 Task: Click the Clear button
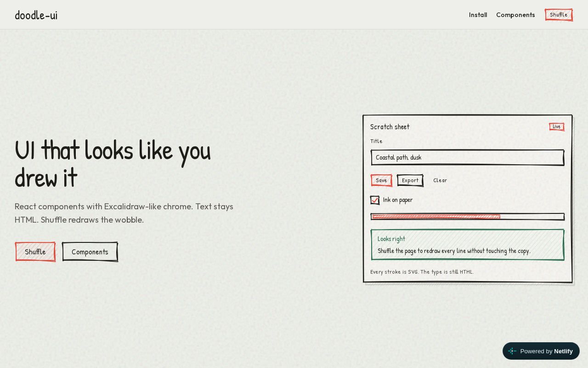440,180
